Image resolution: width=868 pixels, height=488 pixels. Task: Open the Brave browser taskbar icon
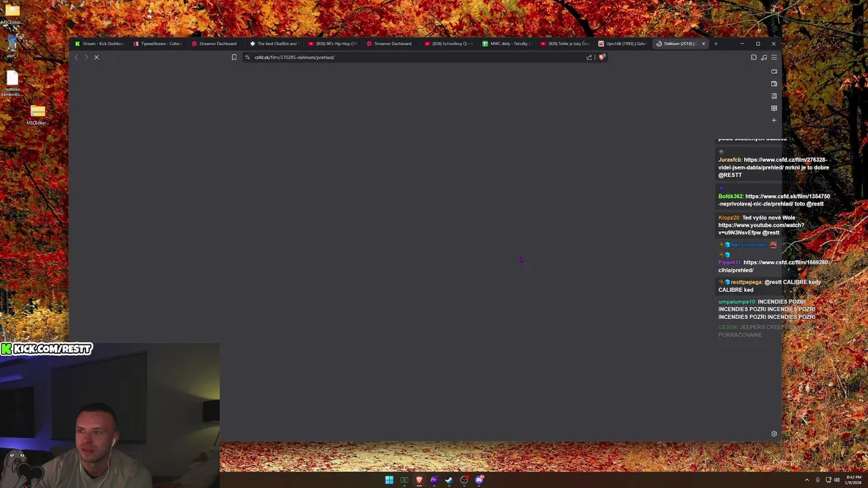[419, 480]
